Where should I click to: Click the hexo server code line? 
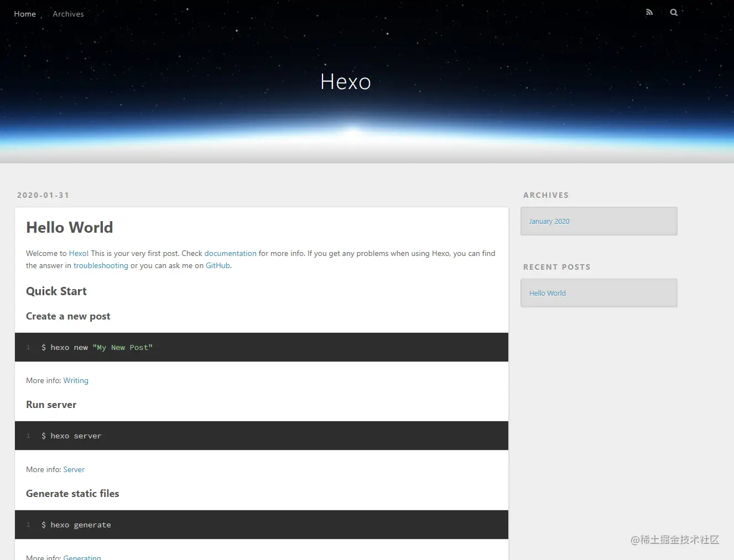[x=71, y=436]
